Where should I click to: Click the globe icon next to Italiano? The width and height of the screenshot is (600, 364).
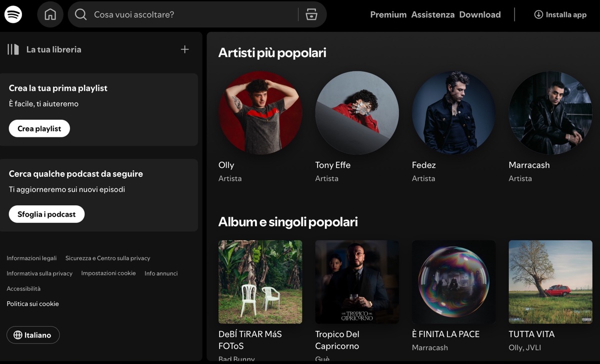(18, 335)
